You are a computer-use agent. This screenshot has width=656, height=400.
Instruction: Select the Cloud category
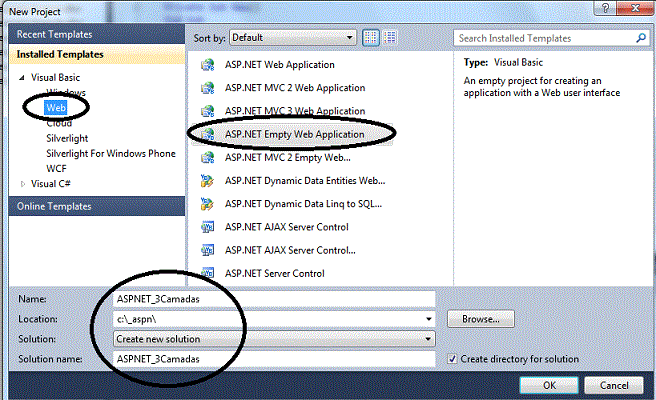pyautogui.click(x=59, y=123)
